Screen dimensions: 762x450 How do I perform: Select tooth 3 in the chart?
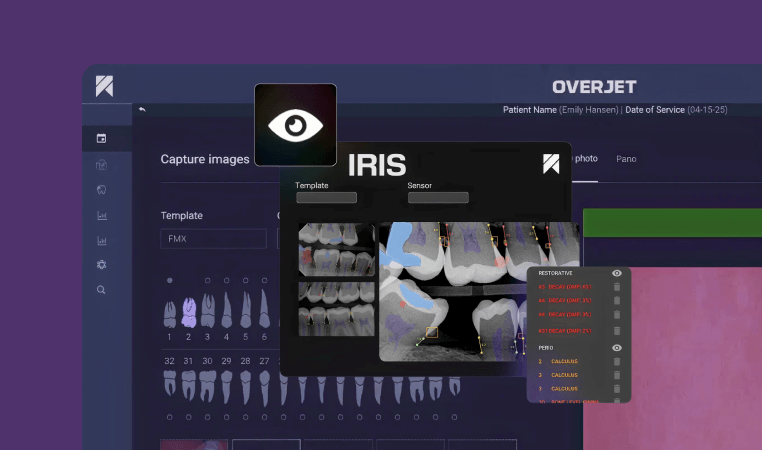tap(208, 311)
